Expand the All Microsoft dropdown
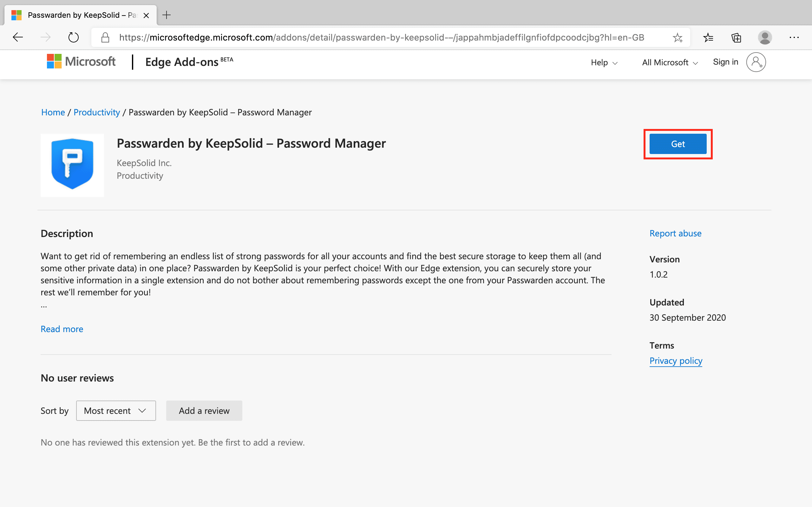This screenshot has width=812, height=507. point(670,63)
